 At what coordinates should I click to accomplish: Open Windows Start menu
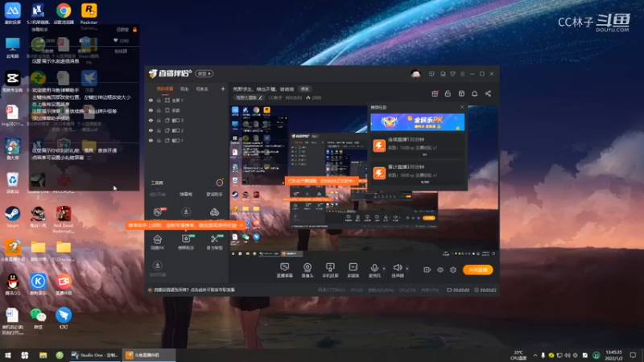pyautogui.click(x=7, y=355)
